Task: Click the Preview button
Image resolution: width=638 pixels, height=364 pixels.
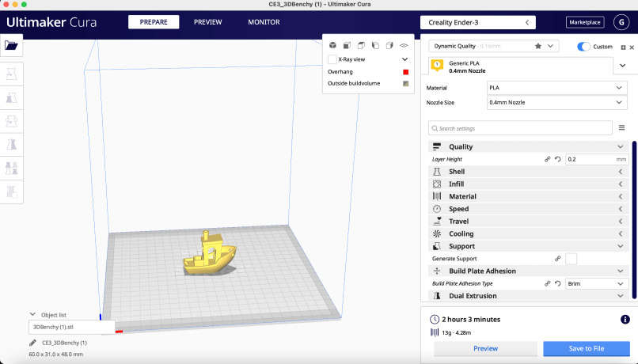Action: coord(485,348)
